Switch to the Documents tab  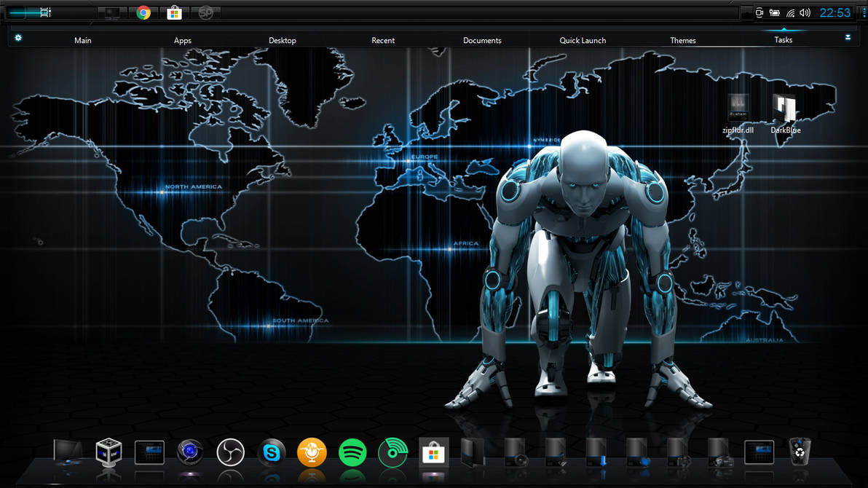(482, 41)
